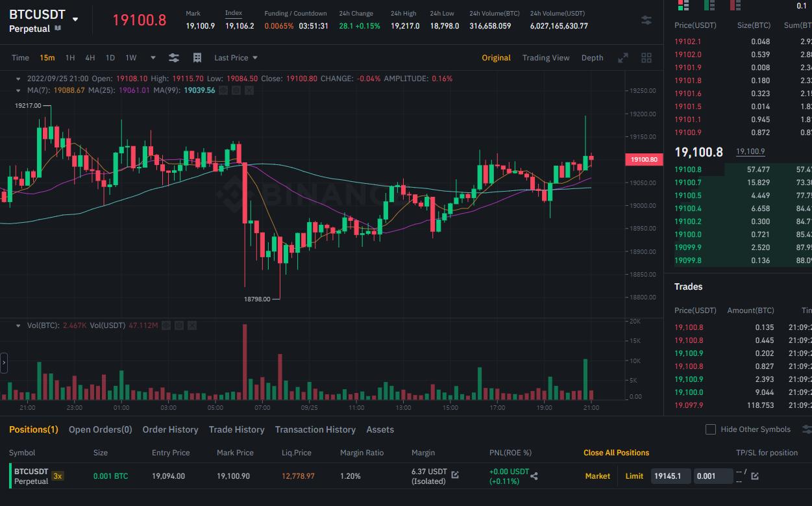Click the current price tag 19100.80 on chart axis
Viewport: 812px width, 506px height.
click(x=644, y=159)
